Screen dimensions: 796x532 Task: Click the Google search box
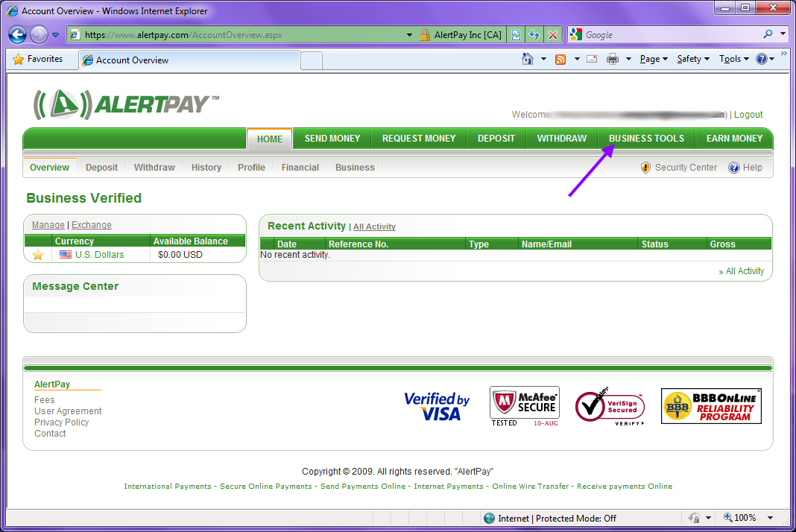(670, 35)
